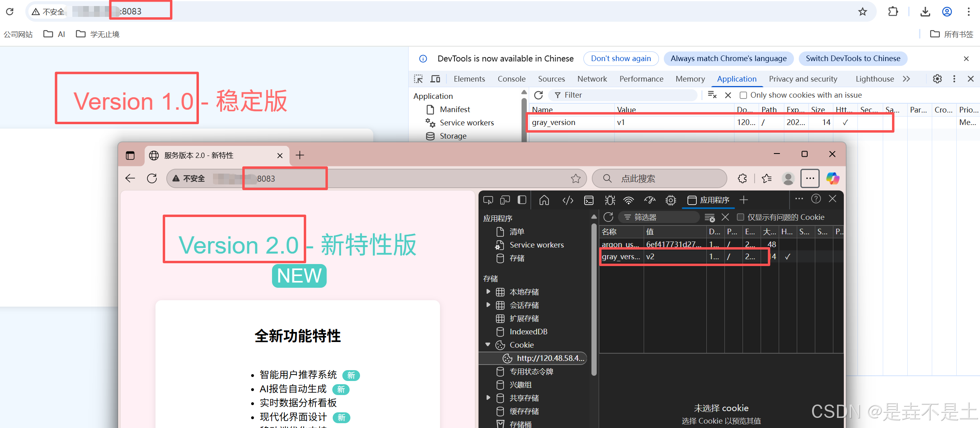Toggle device toolbar in Chrome DevTools
This screenshot has height=428, width=980.
pos(436,79)
